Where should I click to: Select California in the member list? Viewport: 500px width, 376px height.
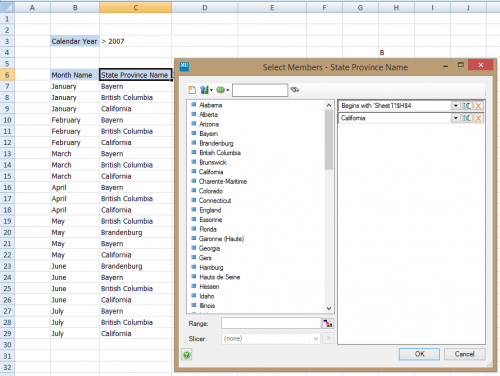[211, 172]
